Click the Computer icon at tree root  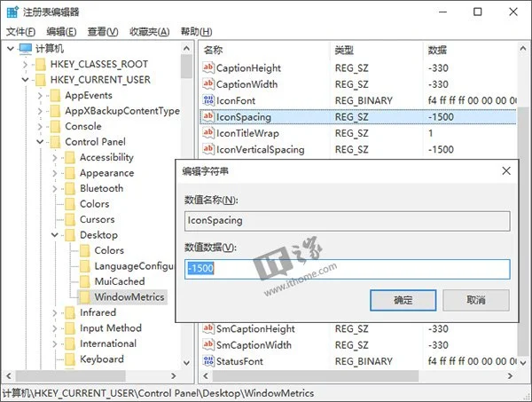click(x=25, y=48)
